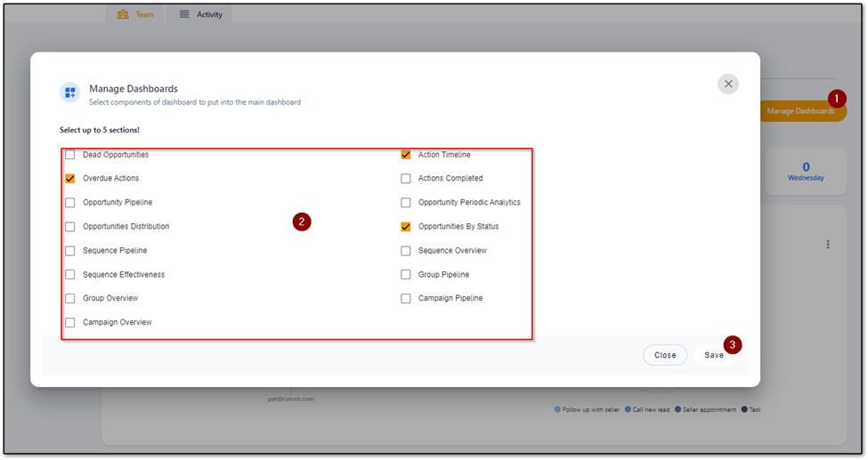Select the Sequence Pipeline checkbox
Image resolution: width=868 pixels, height=460 pixels.
69,251
